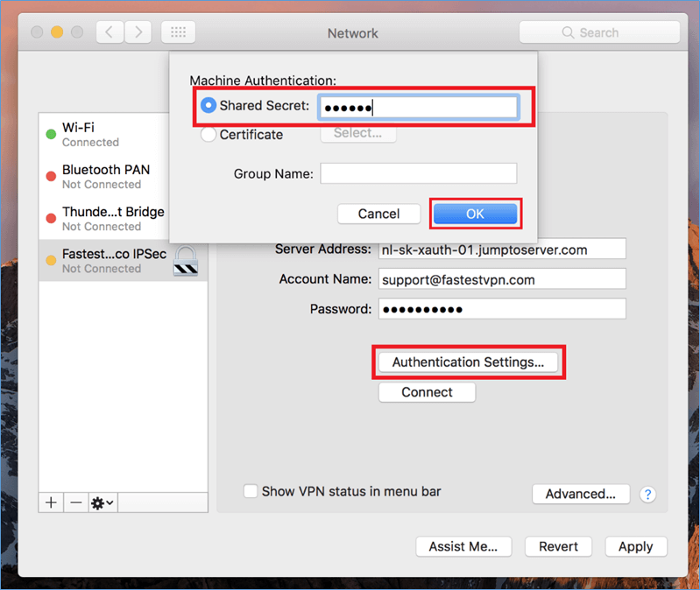Screen dimensions: 700x590
Task: Enable Show VPN status in menu bar
Action: 251,491
